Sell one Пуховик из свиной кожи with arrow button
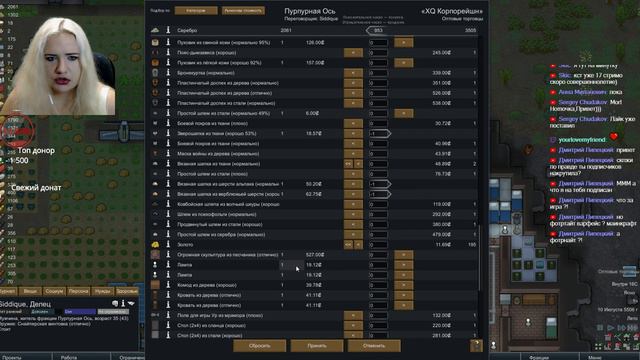Image resolution: width=640 pixels, height=360 pixels. [x=404, y=42]
